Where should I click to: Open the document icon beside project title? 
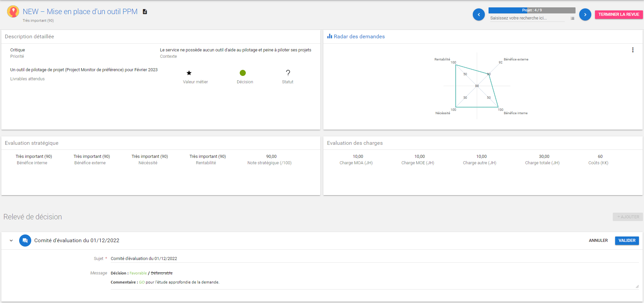tap(145, 12)
